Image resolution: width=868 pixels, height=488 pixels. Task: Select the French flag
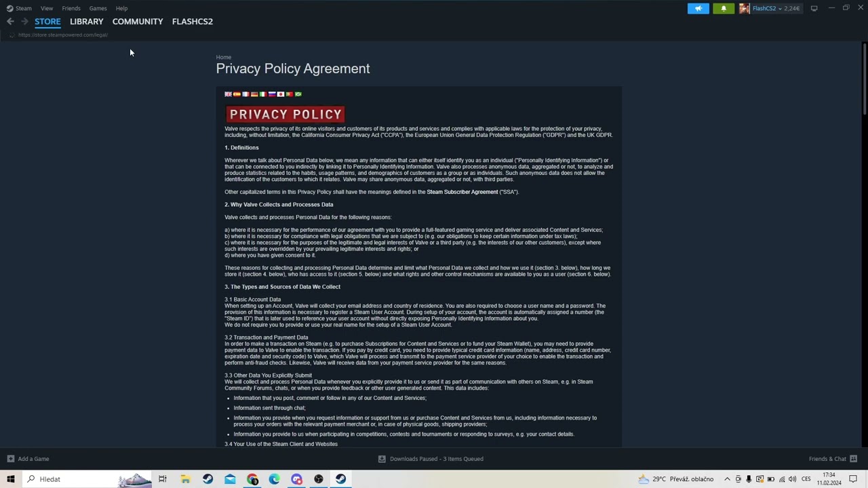pyautogui.click(x=246, y=94)
